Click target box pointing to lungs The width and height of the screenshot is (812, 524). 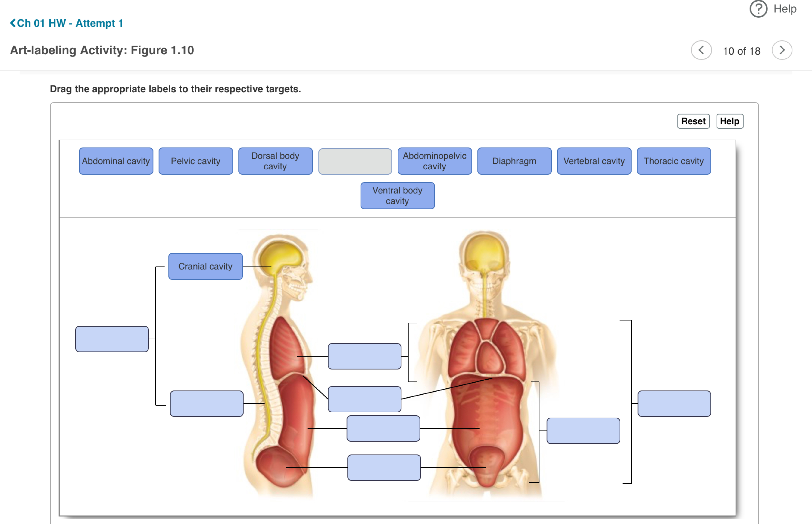tap(364, 356)
